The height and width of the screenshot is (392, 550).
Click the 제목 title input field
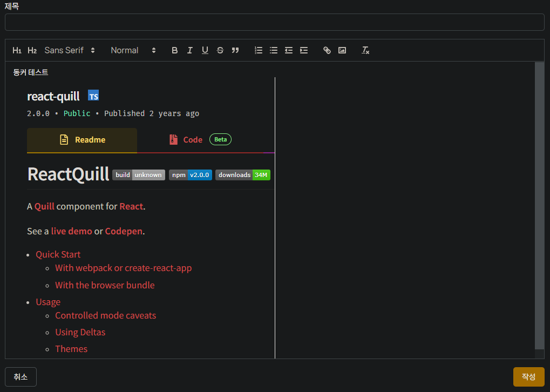[275, 22]
